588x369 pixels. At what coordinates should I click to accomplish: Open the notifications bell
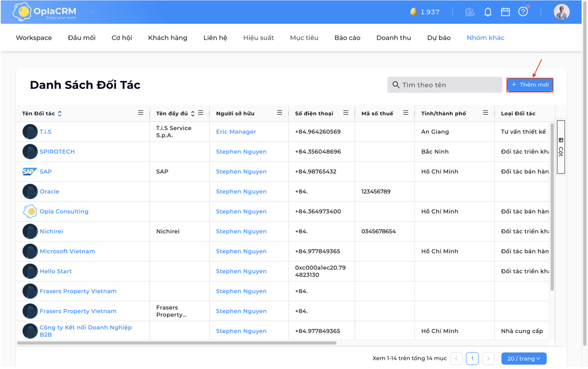488,12
